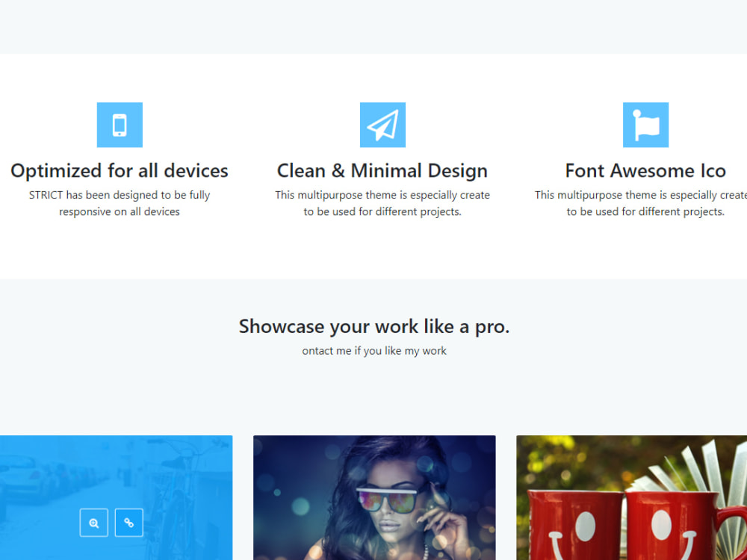Image resolution: width=747 pixels, height=560 pixels.
Task: Select the blue-overlaid bicycle street portfolio image
Action: pos(117,497)
